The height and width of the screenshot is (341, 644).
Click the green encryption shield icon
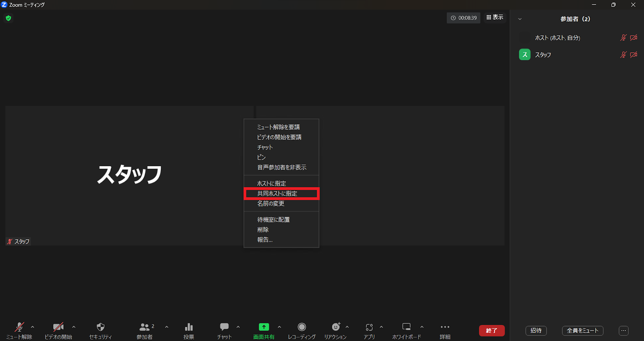tap(8, 18)
